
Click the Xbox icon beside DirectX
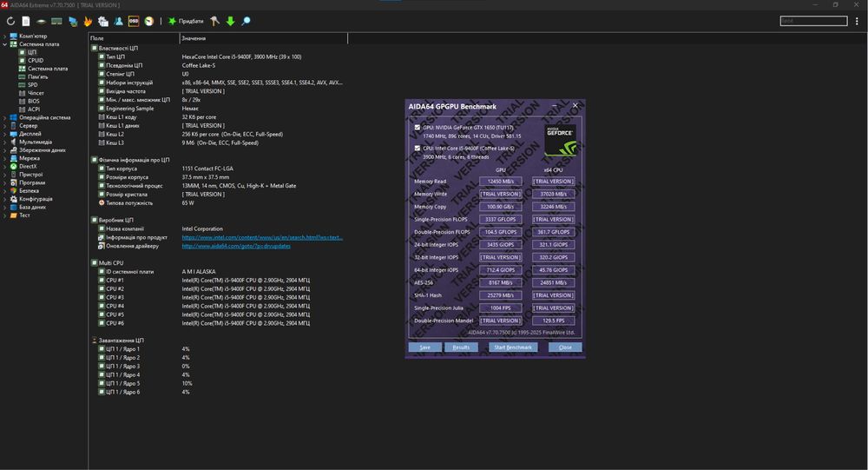pos(14,166)
